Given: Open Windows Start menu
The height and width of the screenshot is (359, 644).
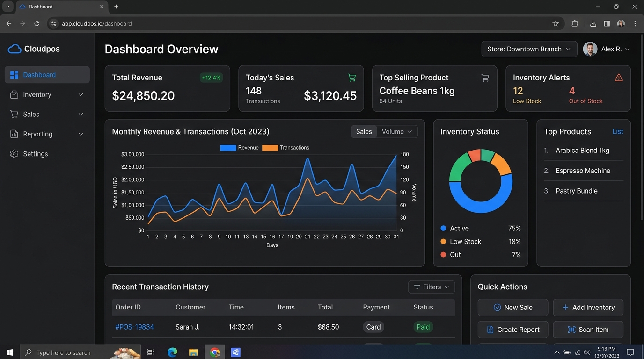Looking at the screenshot, I should pos(10,352).
